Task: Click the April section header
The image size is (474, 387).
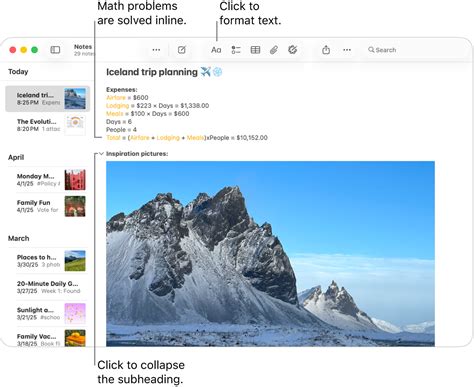Action: click(x=16, y=157)
